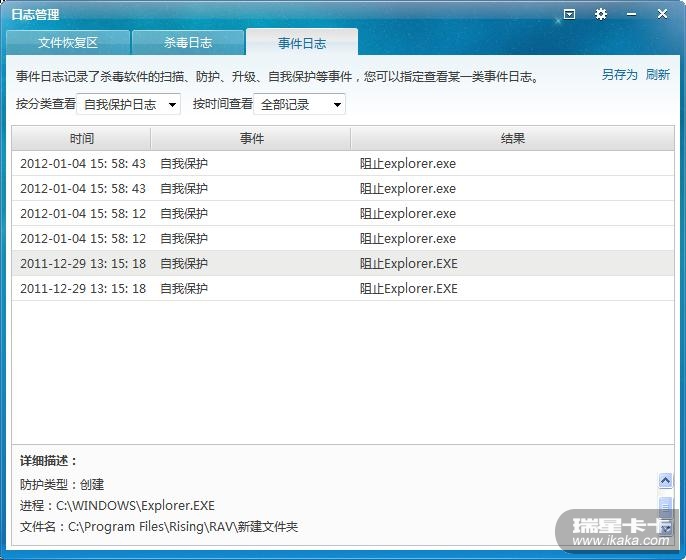The height and width of the screenshot is (560, 686).
Task: Expand the 自我保护日志 category dropdown
Action: 129,104
